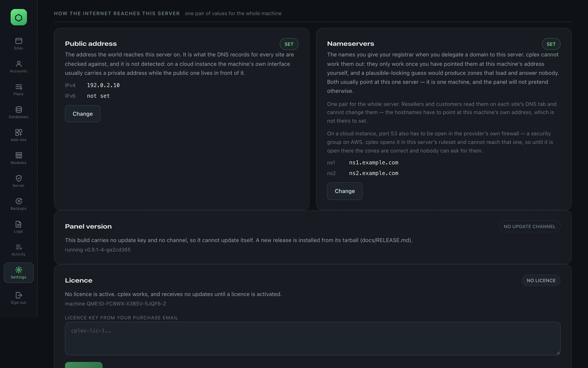This screenshot has width=588, height=368.
Task: Select ns2.example.com hostname
Action: click(373, 173)
